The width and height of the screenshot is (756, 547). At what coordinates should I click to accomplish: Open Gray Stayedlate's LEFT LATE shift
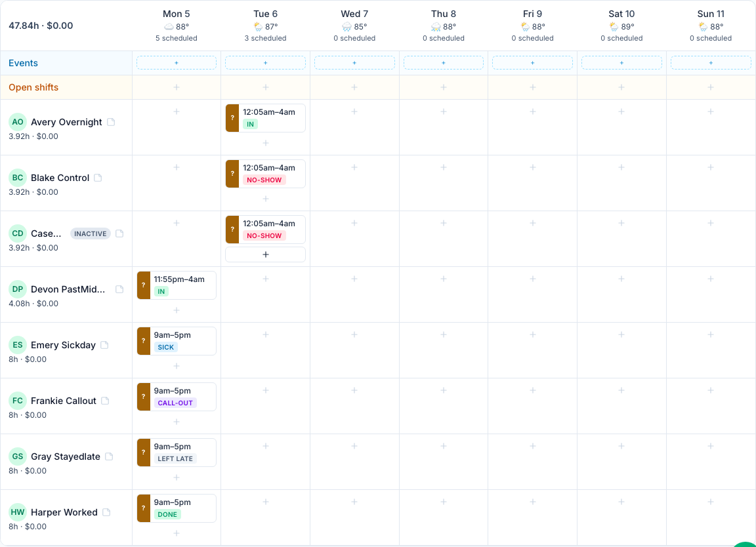point(177,453)
